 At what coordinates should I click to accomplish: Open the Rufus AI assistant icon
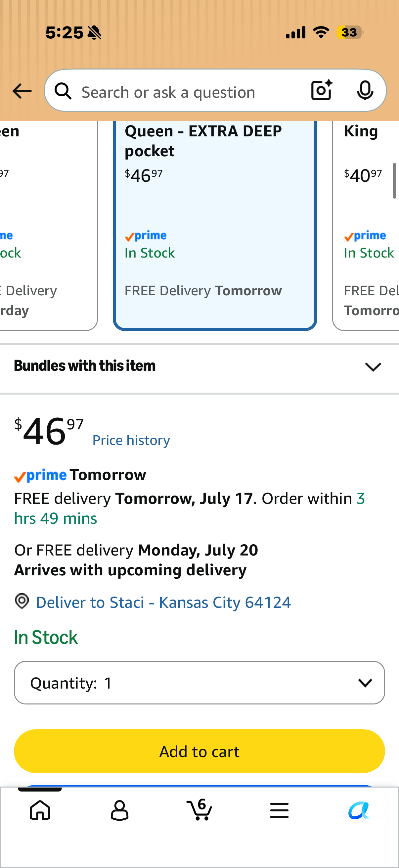pos(359,810)
